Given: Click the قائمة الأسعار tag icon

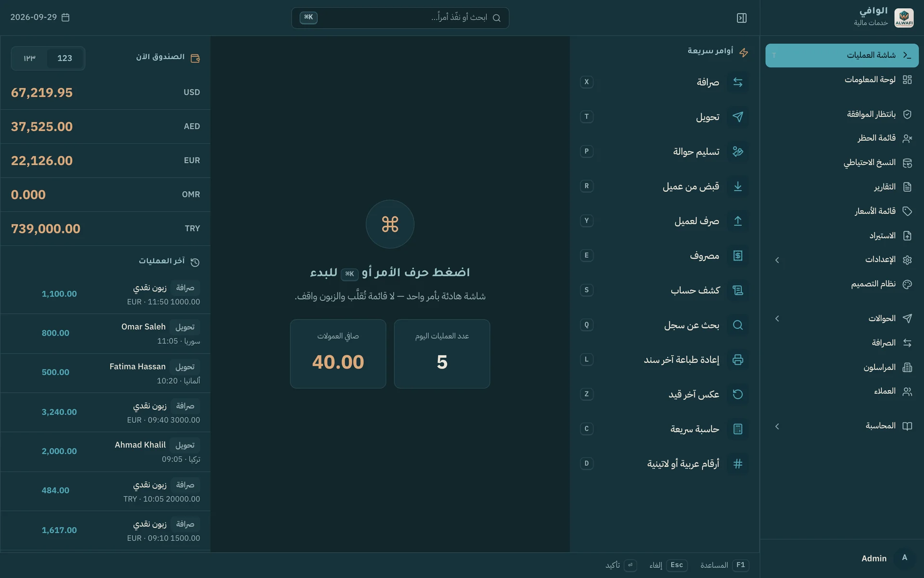Looking at the screenshot, I should pos(907,211).
